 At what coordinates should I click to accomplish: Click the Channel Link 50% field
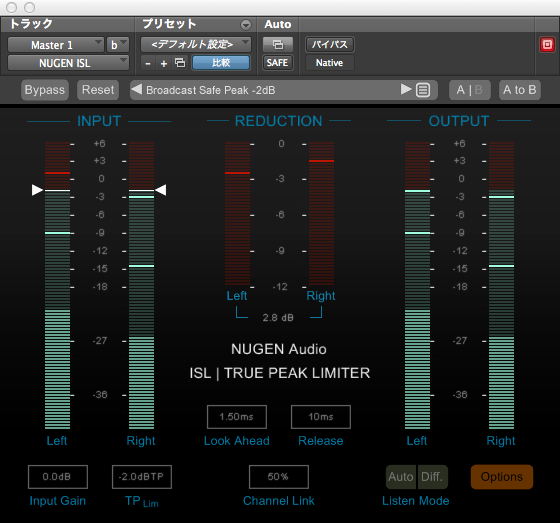pos(279,477)
